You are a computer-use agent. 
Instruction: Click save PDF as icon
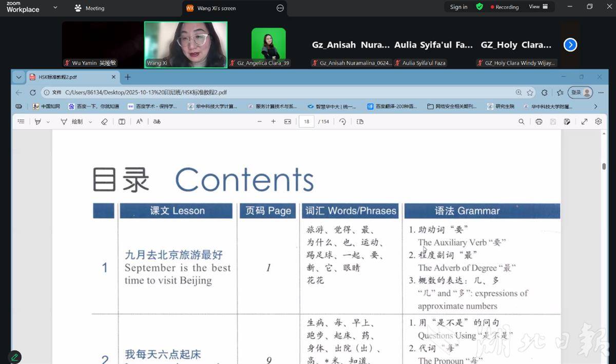(567, 122)
